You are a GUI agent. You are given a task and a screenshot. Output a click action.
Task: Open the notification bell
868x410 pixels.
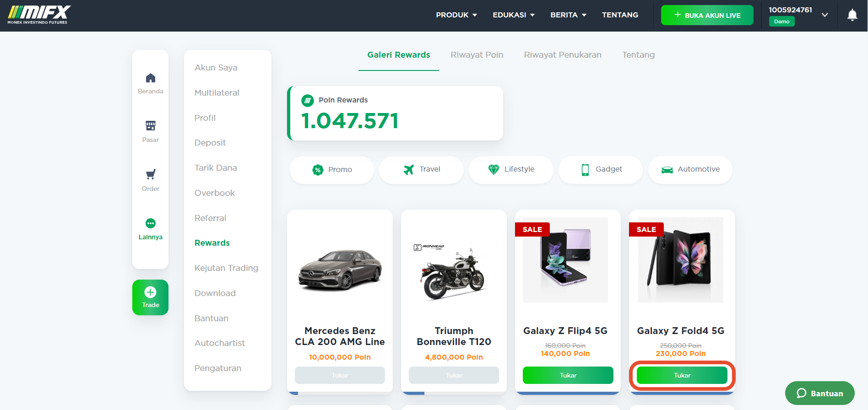[852, 15]
